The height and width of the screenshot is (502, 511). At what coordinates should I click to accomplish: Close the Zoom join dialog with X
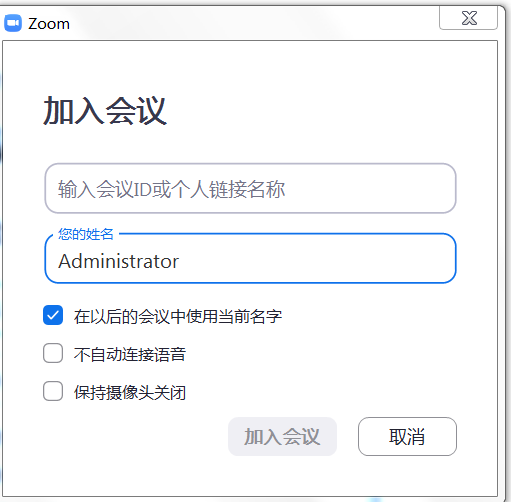click(468, 18)
